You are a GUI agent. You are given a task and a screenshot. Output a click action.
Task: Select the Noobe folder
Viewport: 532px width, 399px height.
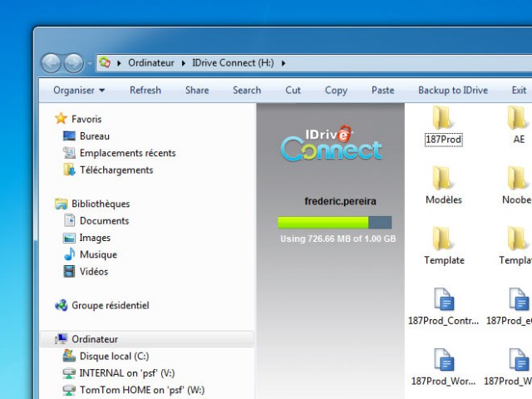pyautogui.click(x=517, y=185)
